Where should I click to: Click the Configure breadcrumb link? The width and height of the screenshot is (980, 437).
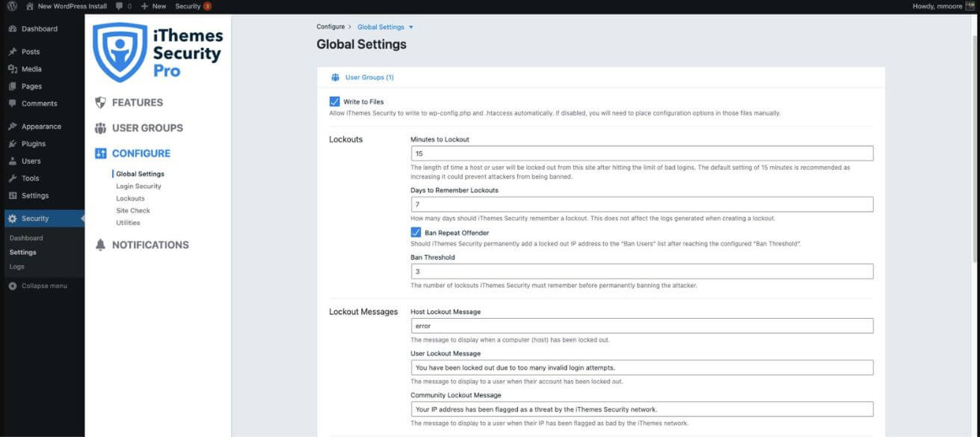point(330,27)
